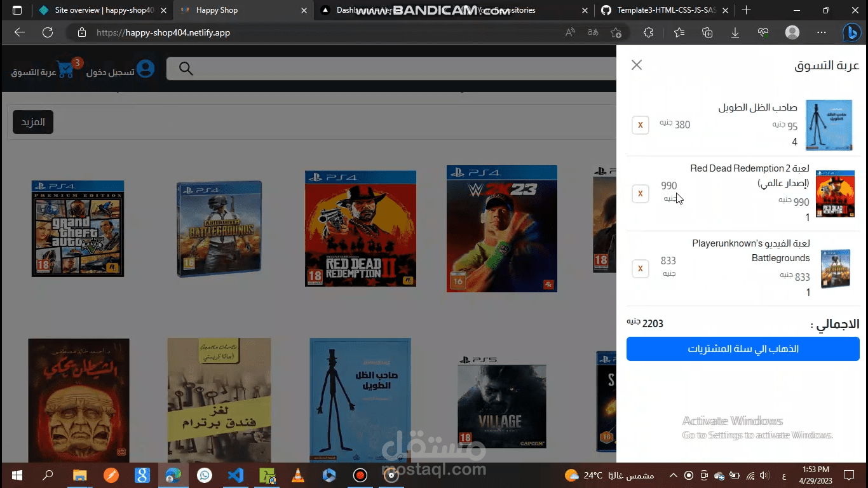
Task: Open VLC media player from the taskbar
Action: (x=297, y=475)
